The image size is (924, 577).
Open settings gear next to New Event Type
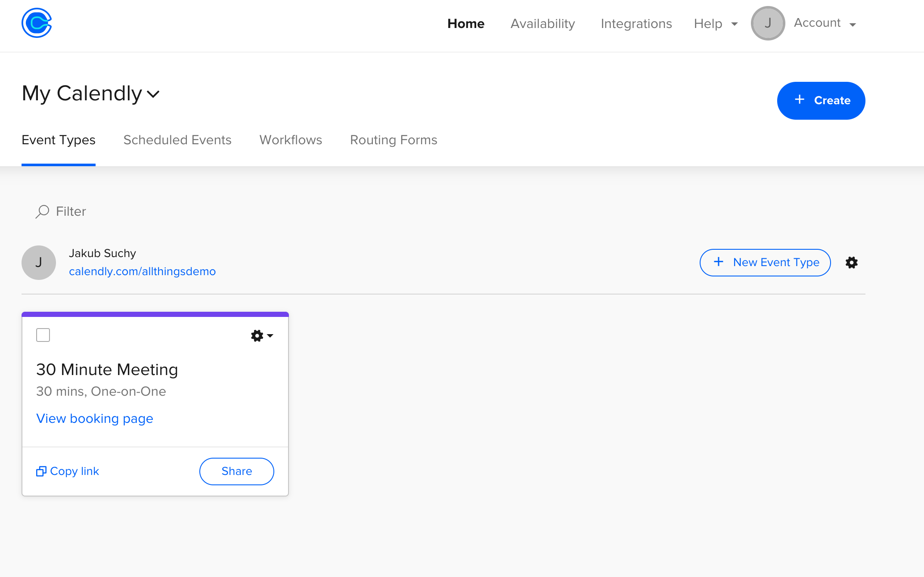point(851,263)
